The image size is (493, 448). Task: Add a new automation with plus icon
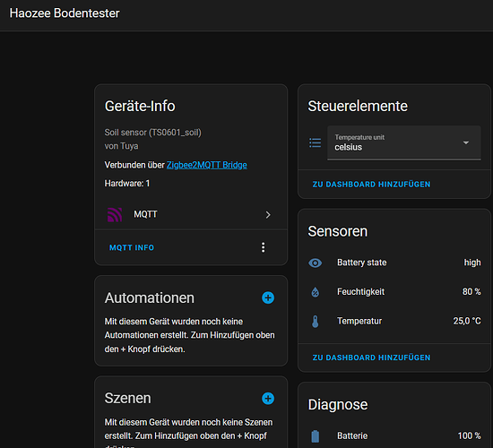point(268,297)
